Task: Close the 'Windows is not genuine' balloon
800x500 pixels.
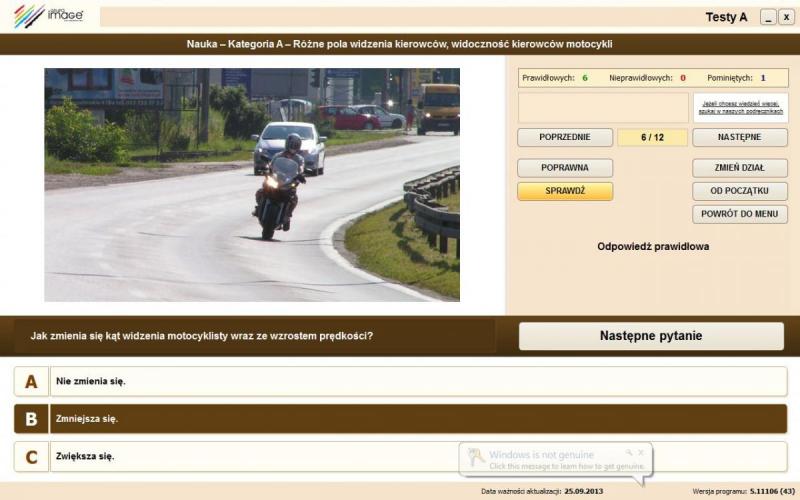Action: [641, 452]
